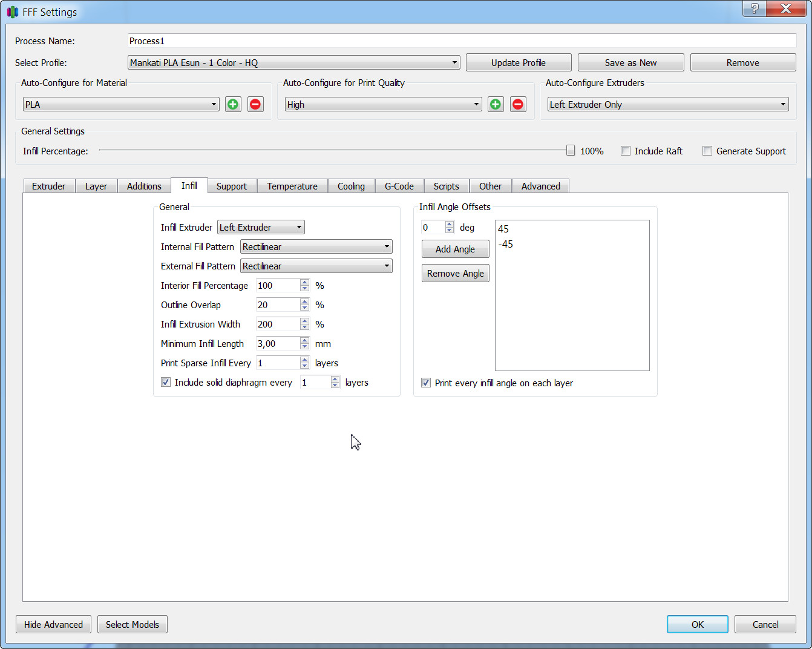Click red minus icon to remove print quality
Viewport: 812px width, 649px height.
click(518, 104)
